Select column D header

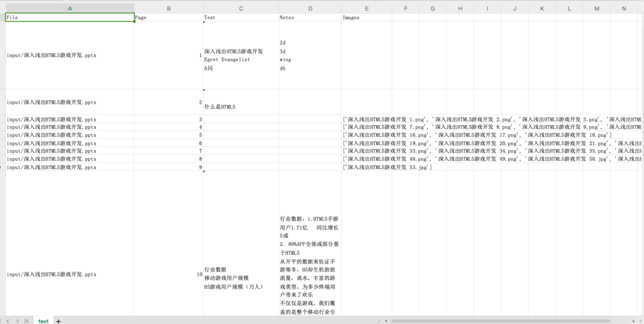(310, 8)
